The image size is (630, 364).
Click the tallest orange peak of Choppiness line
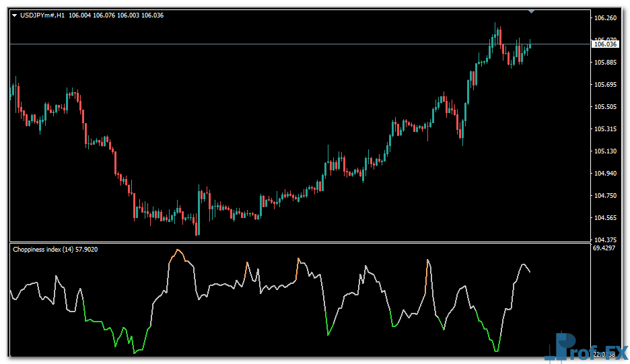tap(178, 250)
